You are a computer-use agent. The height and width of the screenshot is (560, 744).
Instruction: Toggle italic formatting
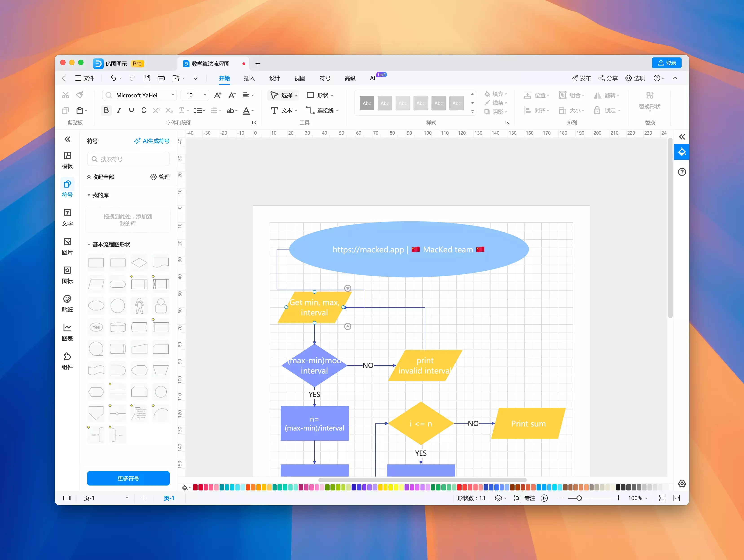pos(119,110)
